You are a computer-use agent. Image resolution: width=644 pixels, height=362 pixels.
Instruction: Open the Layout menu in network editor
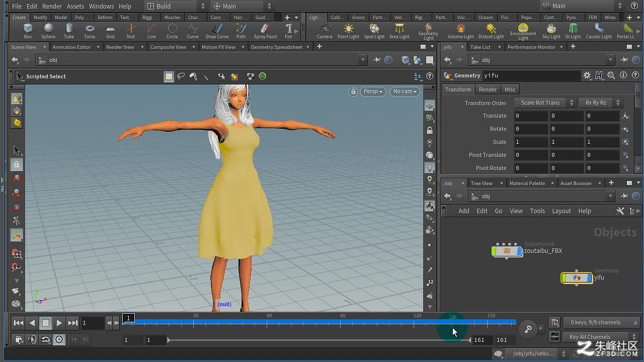tap(561, 211)
